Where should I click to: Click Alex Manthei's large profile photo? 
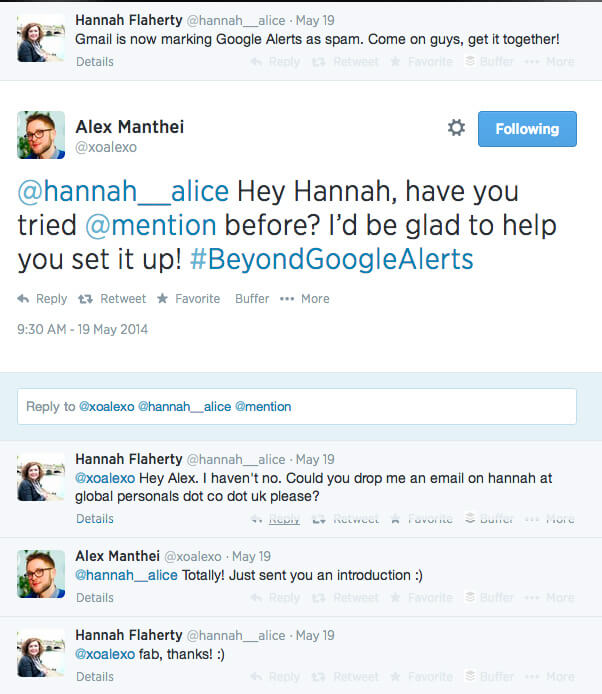(x=41, y=135)
